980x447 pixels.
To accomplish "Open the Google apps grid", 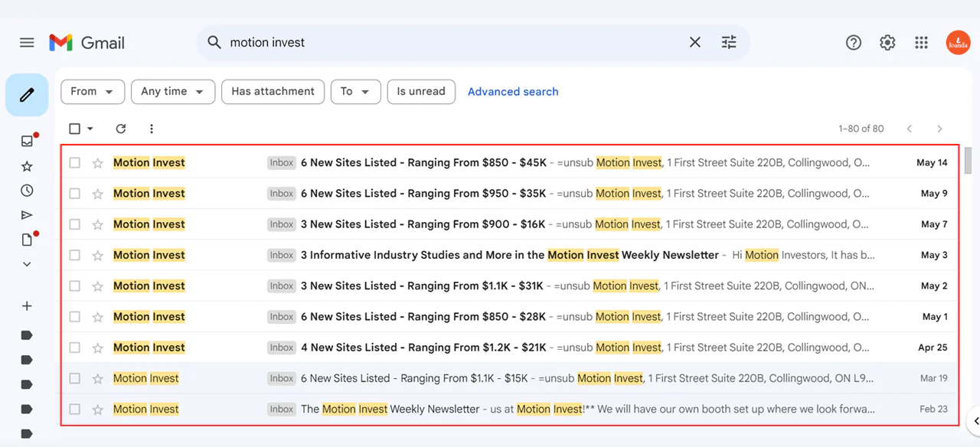I will [x=921, y=43].
